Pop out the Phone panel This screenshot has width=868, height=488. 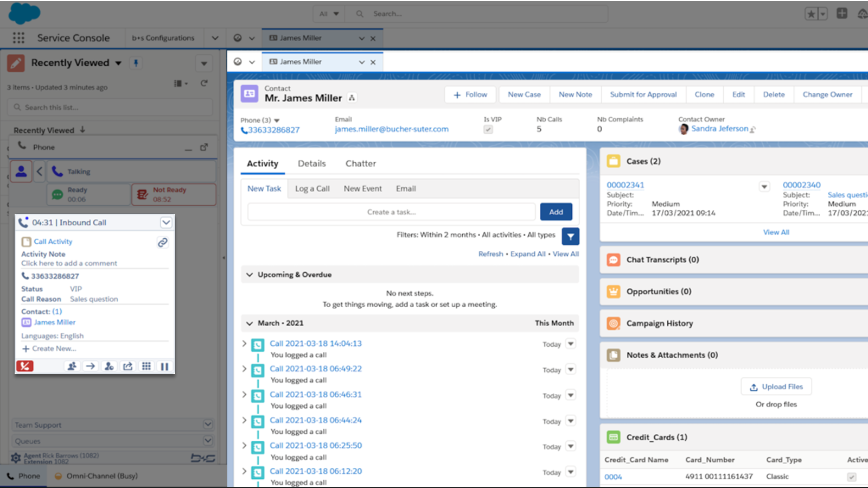[x=204, y=147]
